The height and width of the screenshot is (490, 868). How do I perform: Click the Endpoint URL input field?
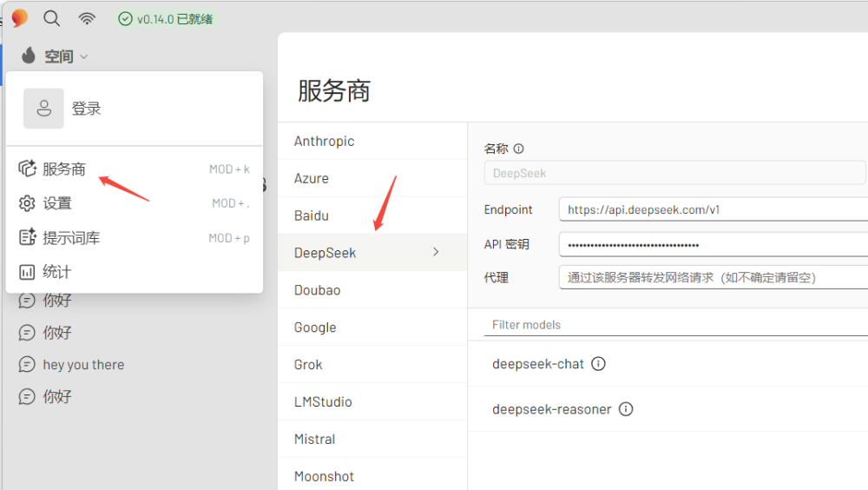tap(712, 209)
